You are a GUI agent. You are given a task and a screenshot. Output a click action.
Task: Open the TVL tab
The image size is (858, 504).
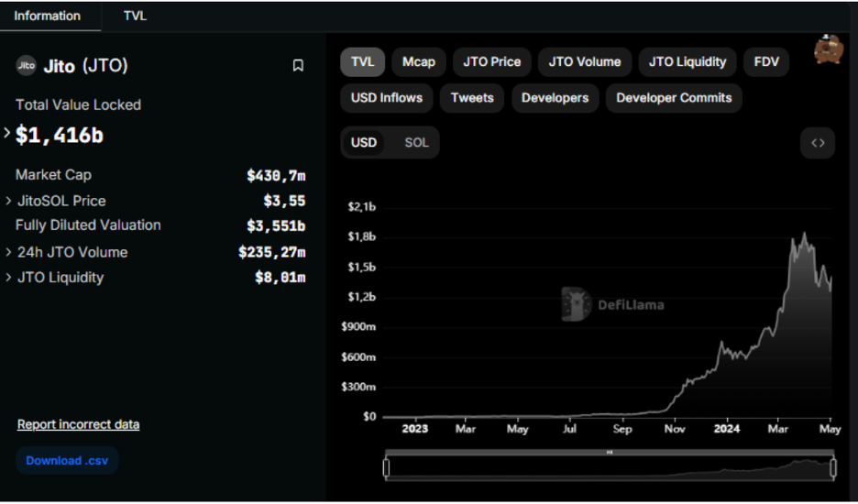(x=135, y=16)
